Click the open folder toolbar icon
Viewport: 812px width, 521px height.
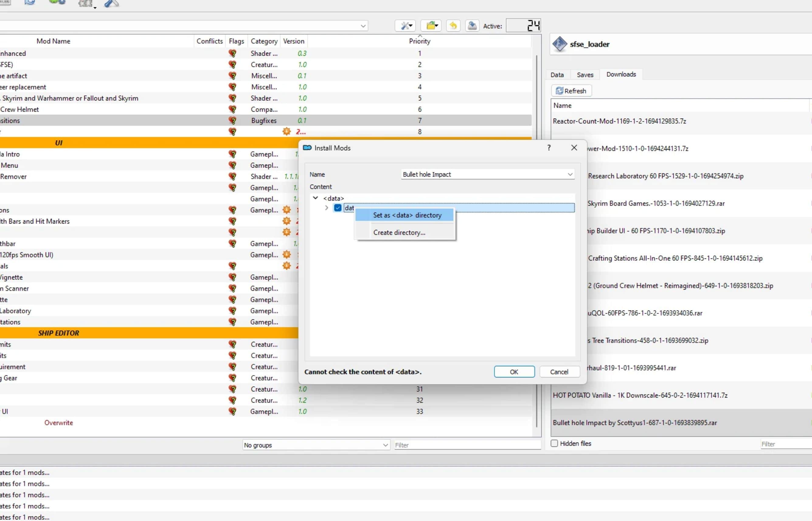tap(431, 26)
